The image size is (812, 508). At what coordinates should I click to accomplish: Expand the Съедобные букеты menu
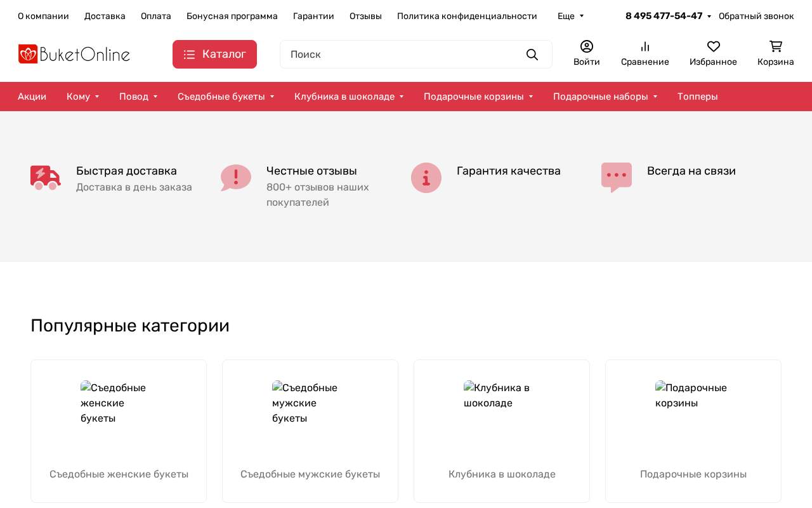(x=226, y=97)
